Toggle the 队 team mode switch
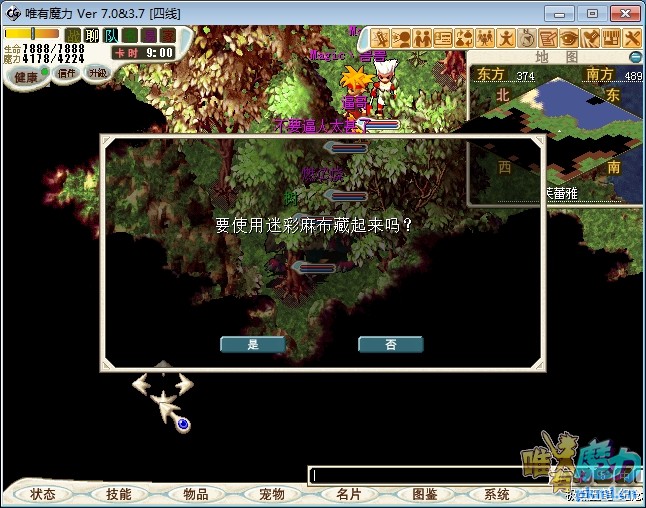Viewport: 646px width, 508px height. pos(111,35)
